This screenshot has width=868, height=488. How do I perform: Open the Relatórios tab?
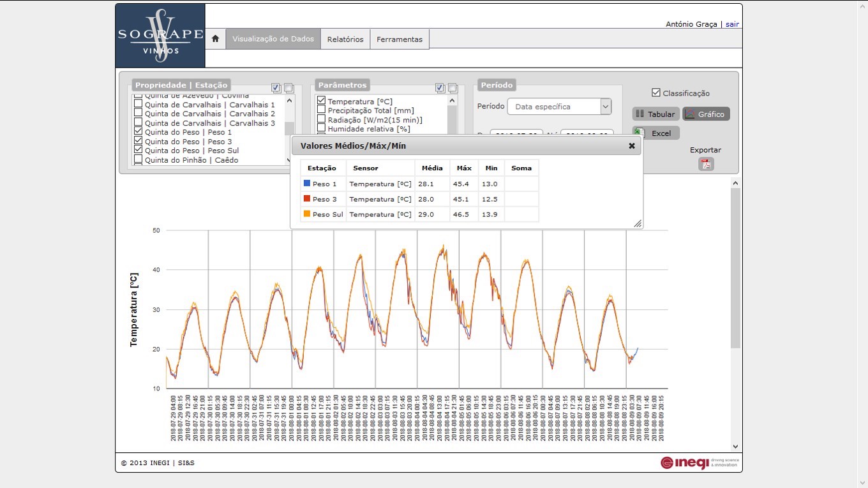tap(345, 39)
